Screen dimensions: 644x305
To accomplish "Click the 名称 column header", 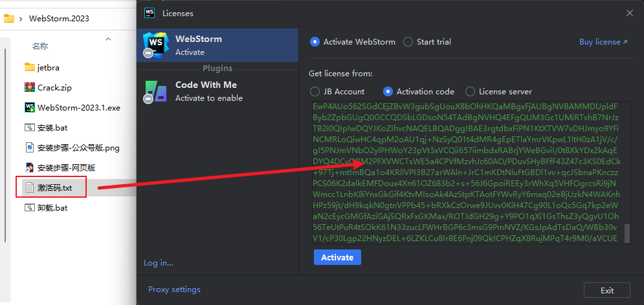I will pyautogui.click(x=40, y=47).
